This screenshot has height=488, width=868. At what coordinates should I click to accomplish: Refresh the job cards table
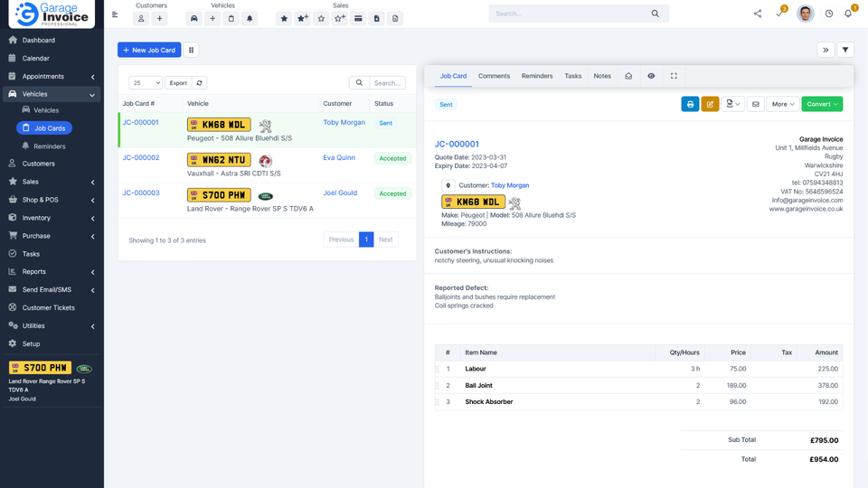pyautogui.click(x=200, y=82)
